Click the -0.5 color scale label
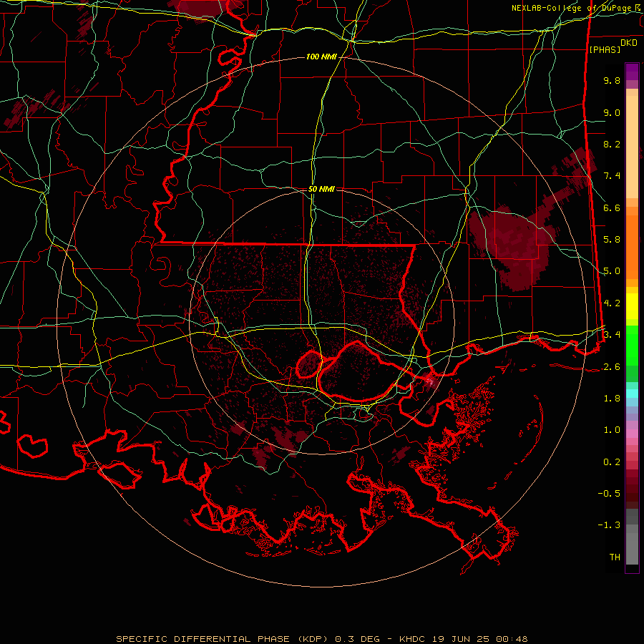The height and width of the screenshot is (644, 644). pos(609,494)
